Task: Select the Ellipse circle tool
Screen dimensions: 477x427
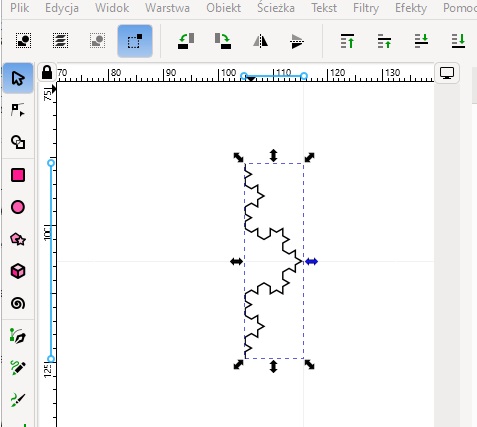Action: [18, 207]
